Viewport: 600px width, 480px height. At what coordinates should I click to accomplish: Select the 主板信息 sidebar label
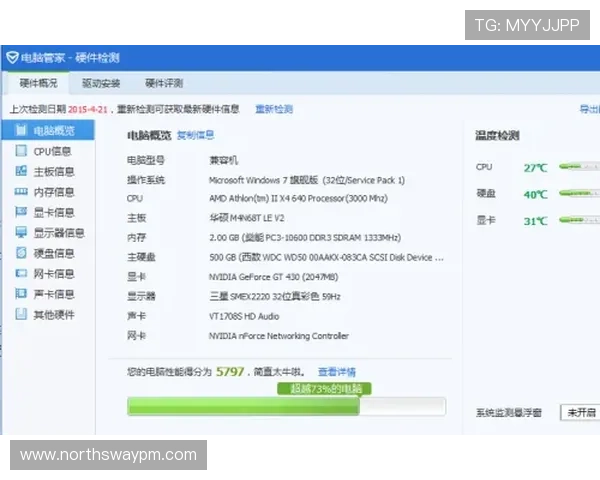pyautogui.click(x=54, y=171)
